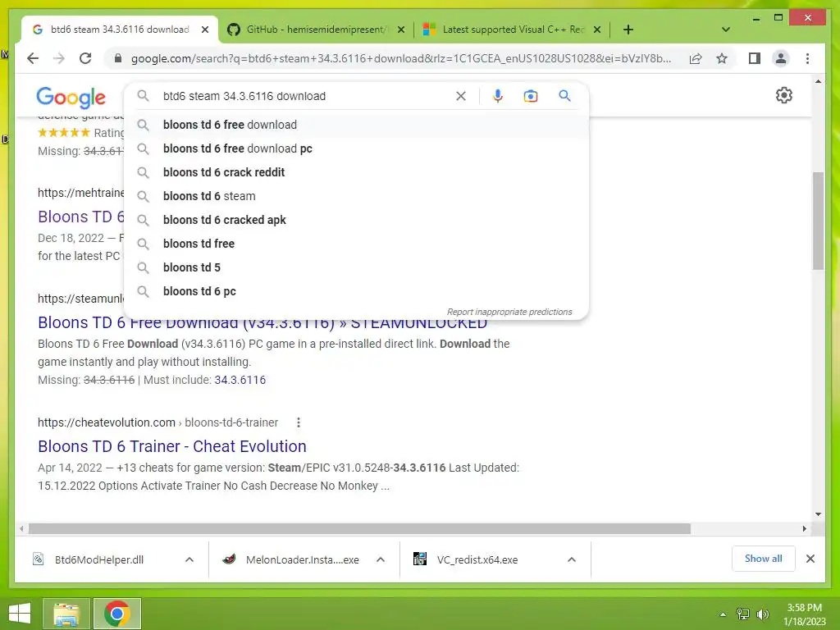Screen dimensions: 840x630
Task: Click Show all downloads
Action: coord(764,559)
